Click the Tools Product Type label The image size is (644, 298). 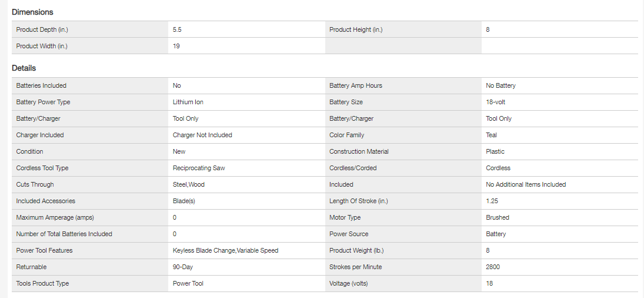pyautogui.click(x=42, y=283)
